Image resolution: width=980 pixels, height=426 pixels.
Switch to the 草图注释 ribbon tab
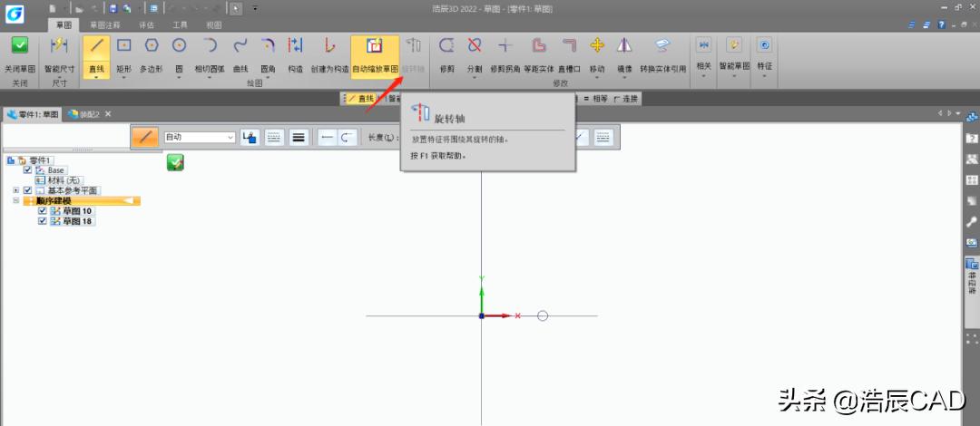coord(105,25)
